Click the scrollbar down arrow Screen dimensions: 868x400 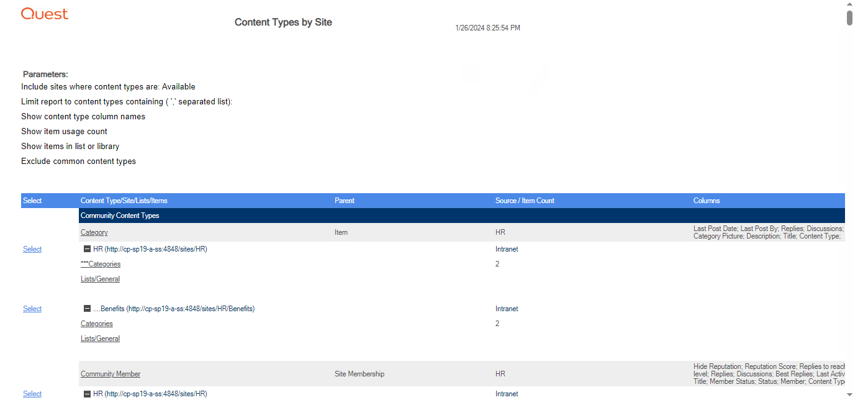(849, 396)
